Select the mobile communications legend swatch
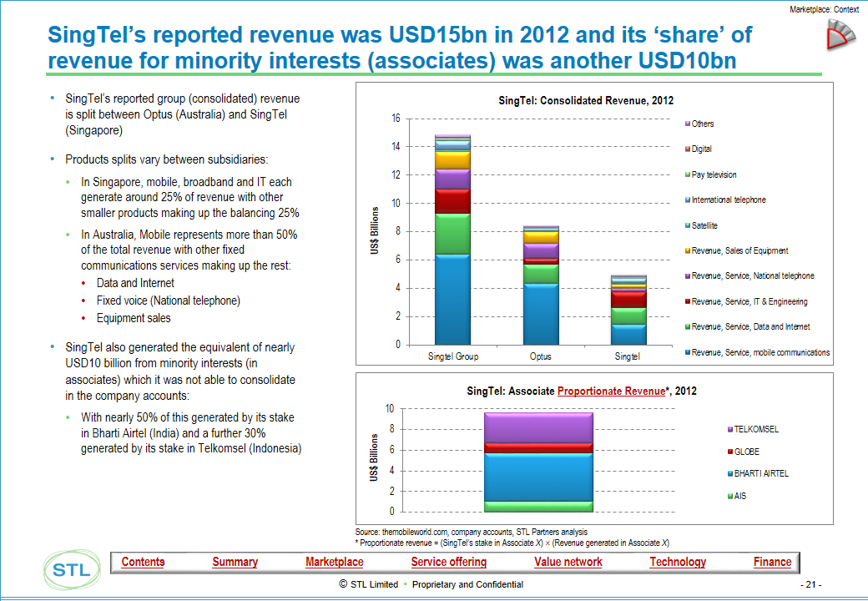This screenshot has width=868, height=601. click(x=688, y=352)
